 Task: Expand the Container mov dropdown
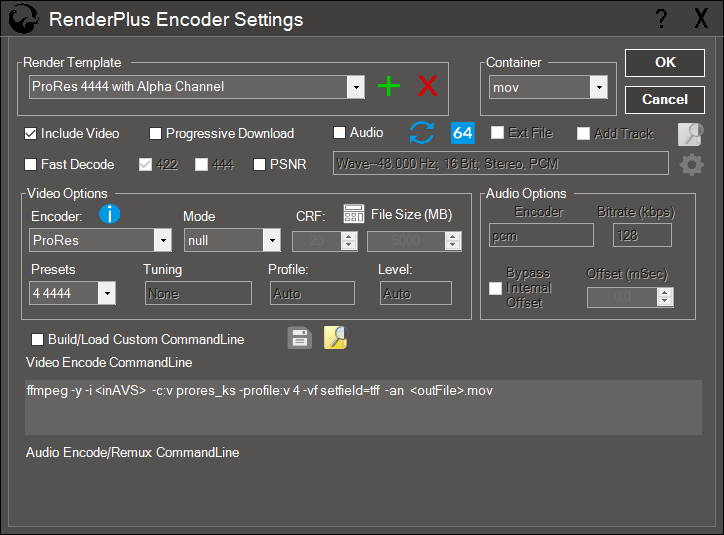[x=598, y=87]
